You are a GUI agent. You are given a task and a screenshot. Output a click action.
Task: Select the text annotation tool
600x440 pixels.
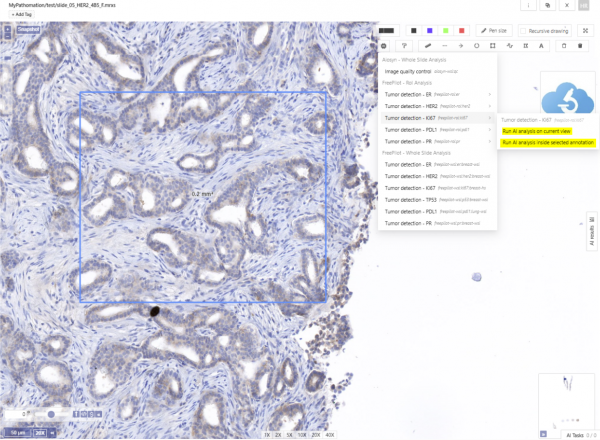(541, 46)
